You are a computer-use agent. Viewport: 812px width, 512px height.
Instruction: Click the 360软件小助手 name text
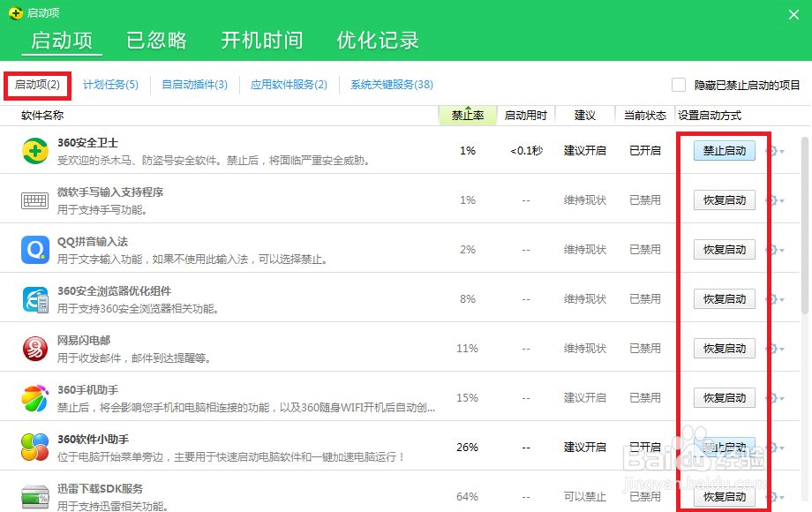[93, 440]
